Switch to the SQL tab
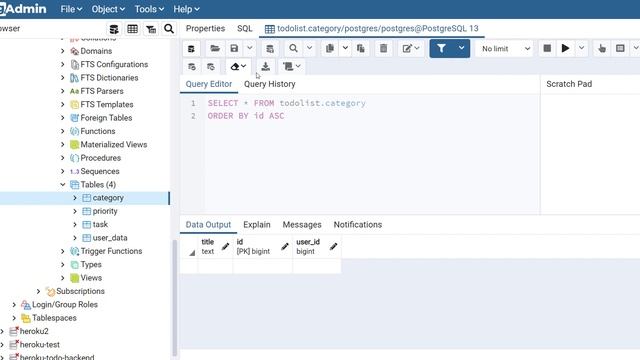640x360 pixels. [x=244, y=29]
